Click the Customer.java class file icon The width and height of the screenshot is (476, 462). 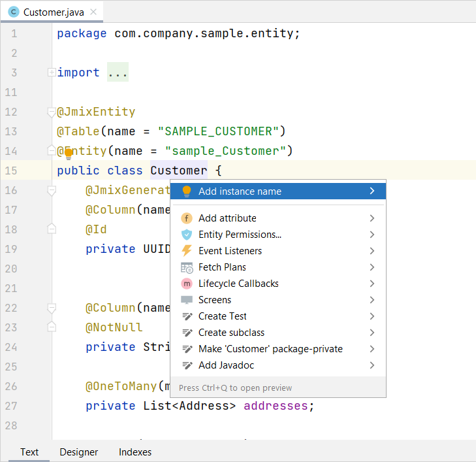[x=13, y=12]
